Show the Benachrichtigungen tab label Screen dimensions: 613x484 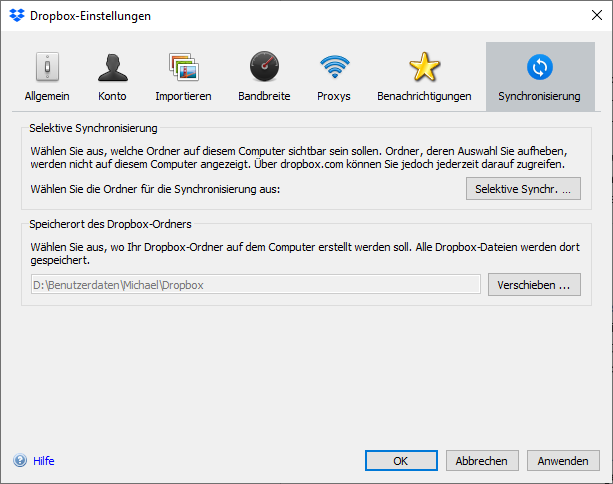tap(424, 96)
